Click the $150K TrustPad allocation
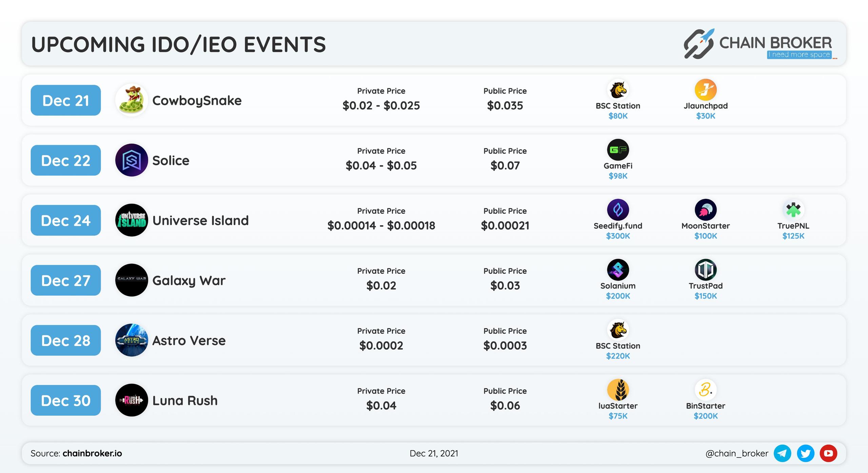Image resolution: width=868 pixels, height=473 pixels. tap(706, 296)
